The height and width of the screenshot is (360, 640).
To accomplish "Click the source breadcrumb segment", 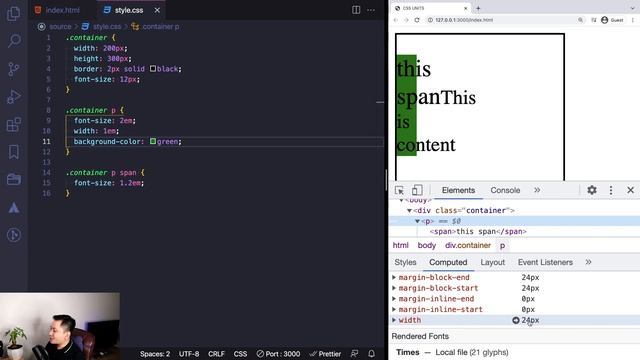I will tap(60, 27).
